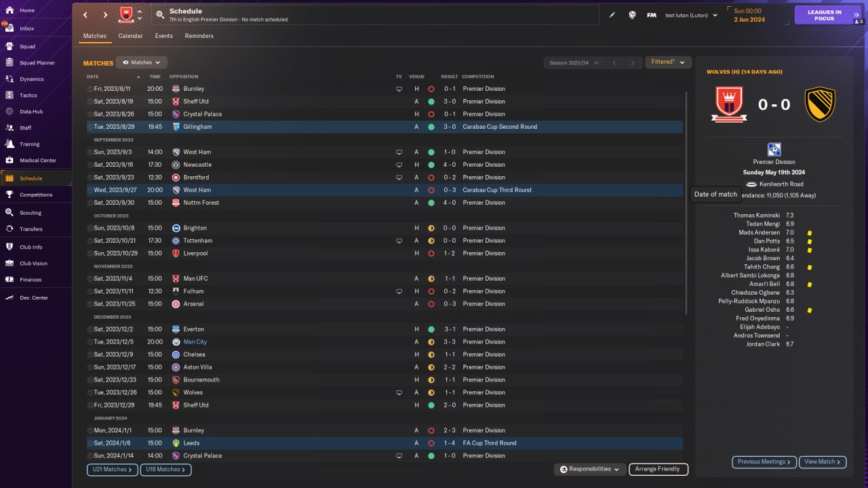Click the Club Info shield icon
Viewport: 868px width, 488px height.
pyautogui.click(x=9, y=247)
